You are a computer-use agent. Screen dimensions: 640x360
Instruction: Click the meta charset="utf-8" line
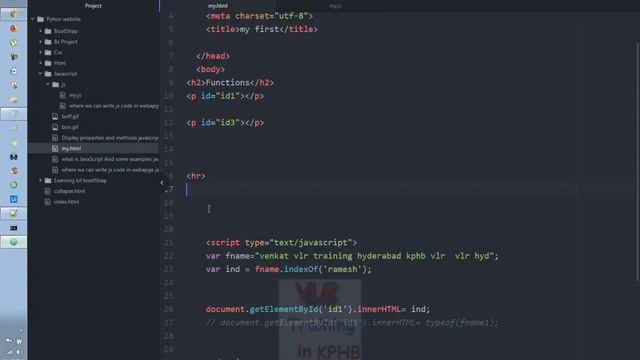[259, 16]
